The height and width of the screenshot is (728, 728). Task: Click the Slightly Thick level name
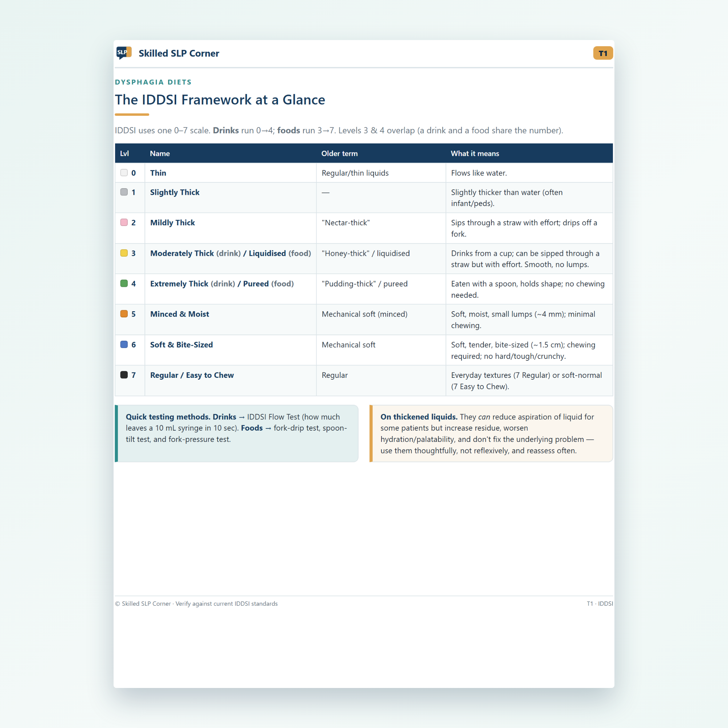[x=175, y=192]
